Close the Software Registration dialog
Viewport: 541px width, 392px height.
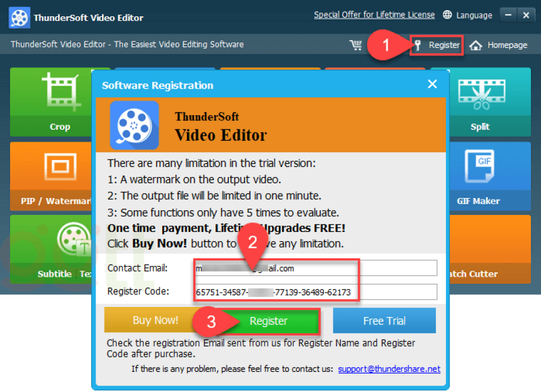coord(432,85)
